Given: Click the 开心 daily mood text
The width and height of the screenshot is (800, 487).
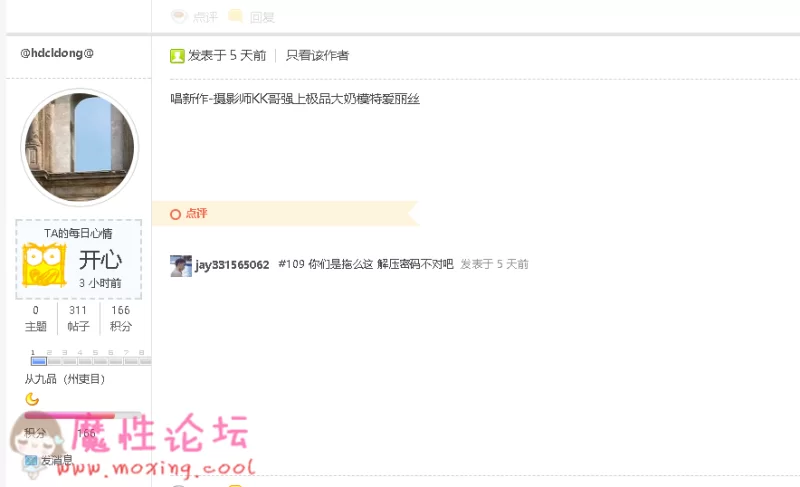Looking at the screenshot, I should (x=100, y=260).
